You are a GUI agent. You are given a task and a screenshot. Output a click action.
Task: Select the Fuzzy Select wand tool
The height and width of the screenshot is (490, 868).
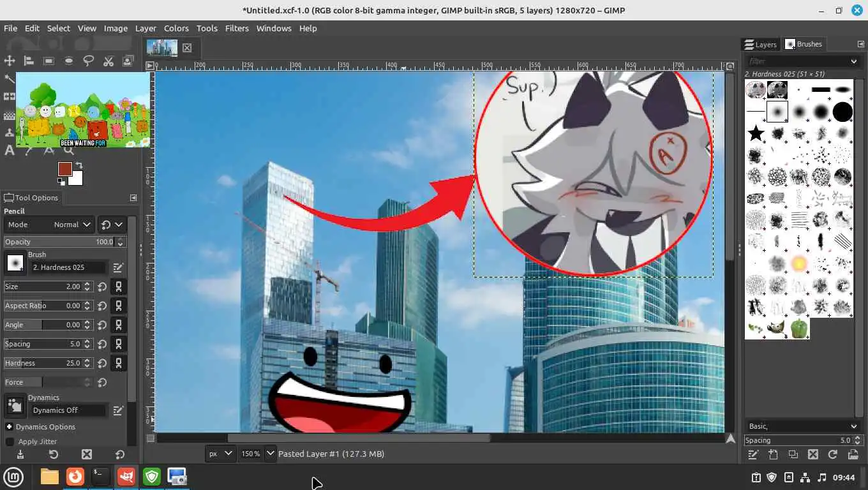(x=10, y=79)
